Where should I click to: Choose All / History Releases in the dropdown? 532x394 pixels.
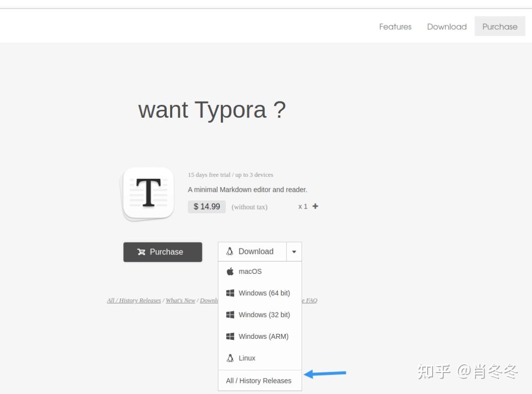coord(258,380)
